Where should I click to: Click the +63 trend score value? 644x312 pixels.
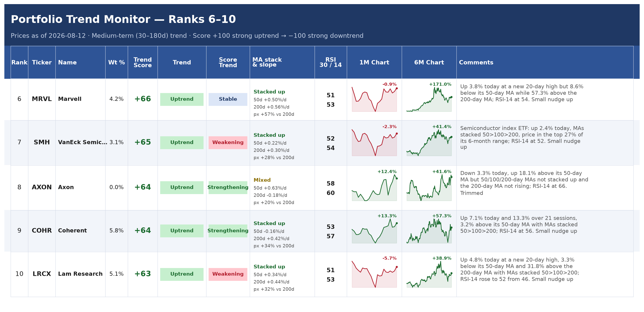click(x=143, y=274)
